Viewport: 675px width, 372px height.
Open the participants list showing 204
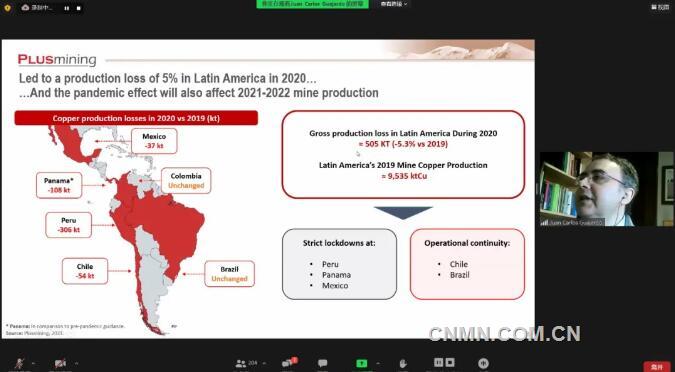click(247, 363)
